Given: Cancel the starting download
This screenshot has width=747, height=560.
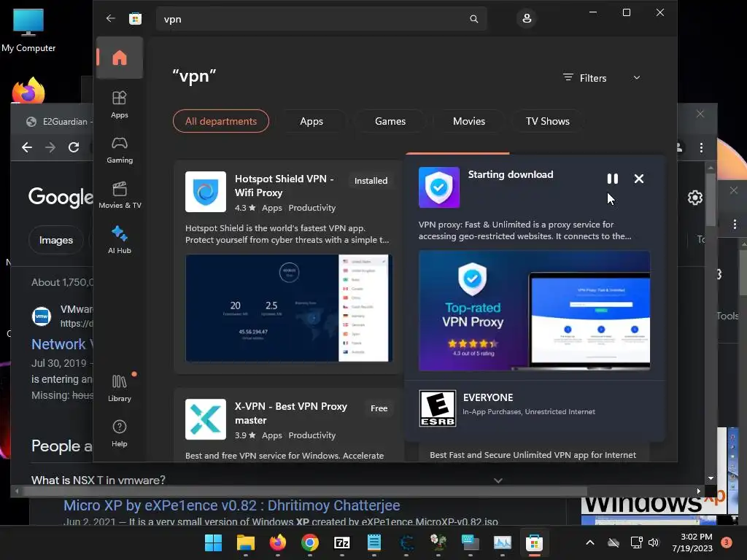Looking at the screenshot, I should (639, 179).
